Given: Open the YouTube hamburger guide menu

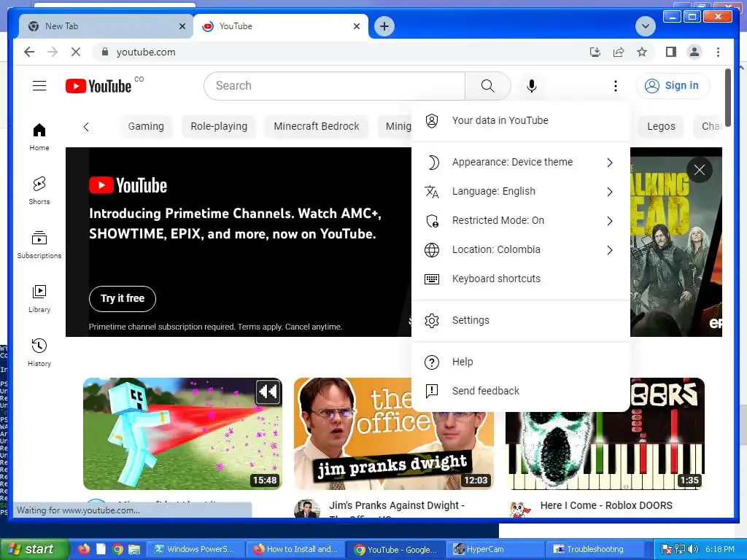Looking at the screenshot, I should pyautogui.click(x=39, y=86).
